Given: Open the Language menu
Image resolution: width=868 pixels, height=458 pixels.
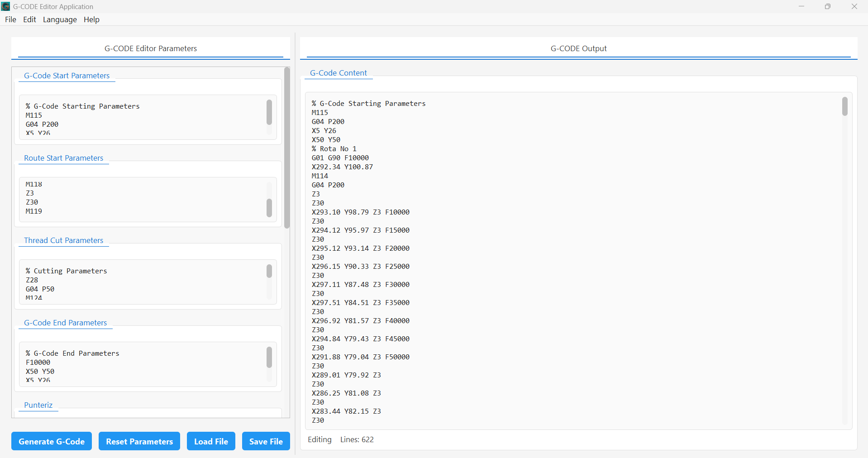Looking at the screenshot, I should pyautogui.click(x=59, y=19).
